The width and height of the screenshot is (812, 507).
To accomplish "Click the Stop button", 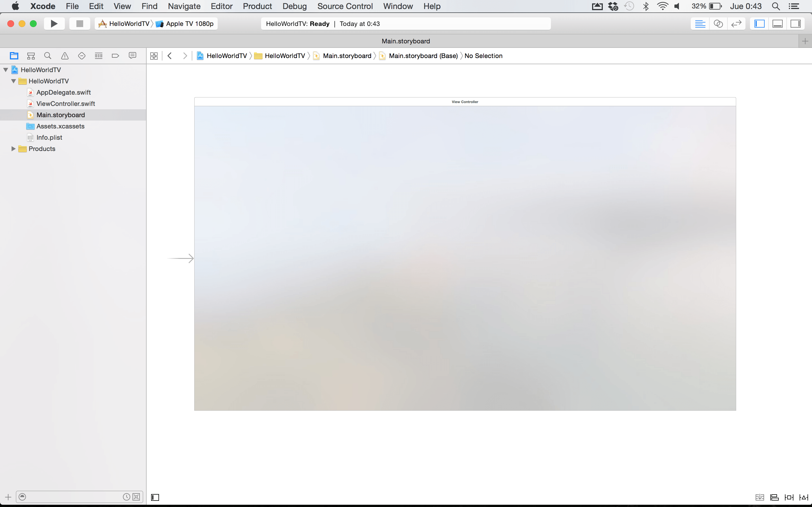I will (x=80, y=24).
